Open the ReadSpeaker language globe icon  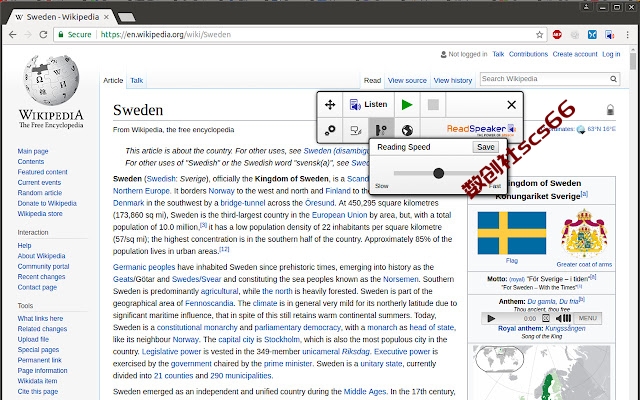tap(407, 130)
